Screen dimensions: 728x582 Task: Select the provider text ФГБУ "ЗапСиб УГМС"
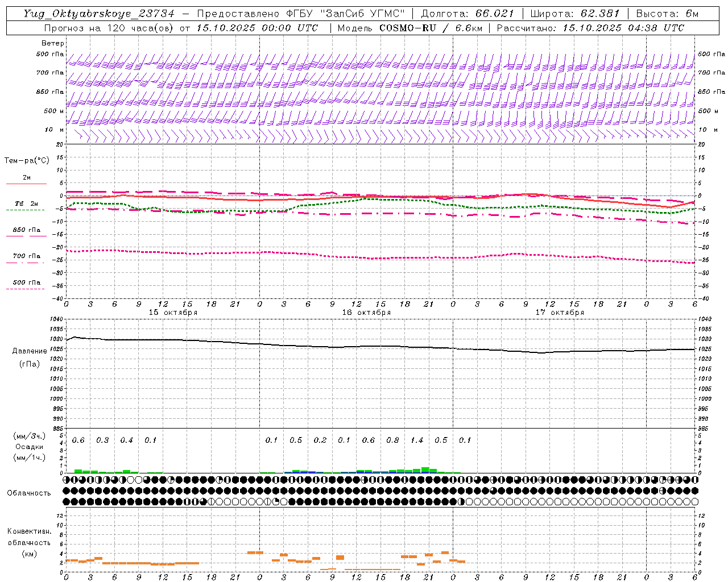pos(345,14)
